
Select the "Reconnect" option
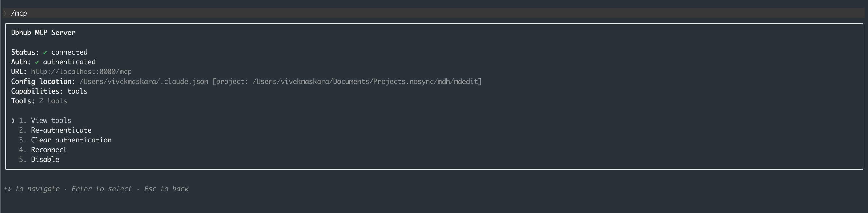coord(49,150)
